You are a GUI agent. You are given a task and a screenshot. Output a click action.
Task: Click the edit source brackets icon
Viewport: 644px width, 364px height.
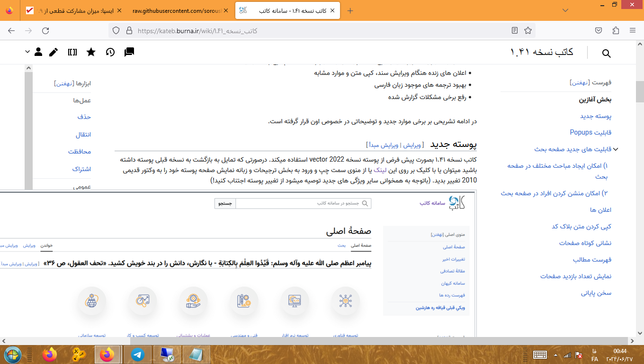point(72,52)
